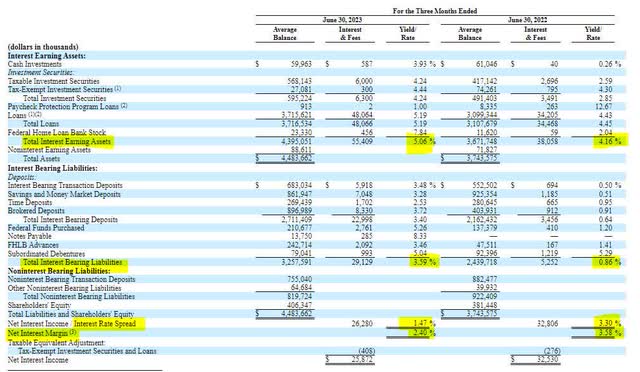Select the 2,711,409 deposits balance value
The image size is (640, 372).
296,220
